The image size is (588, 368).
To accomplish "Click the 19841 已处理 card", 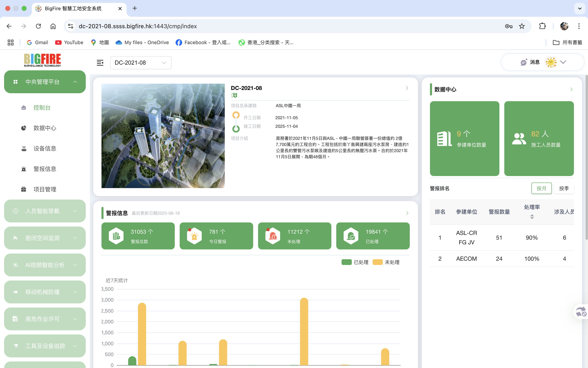I will click(373, 236).
